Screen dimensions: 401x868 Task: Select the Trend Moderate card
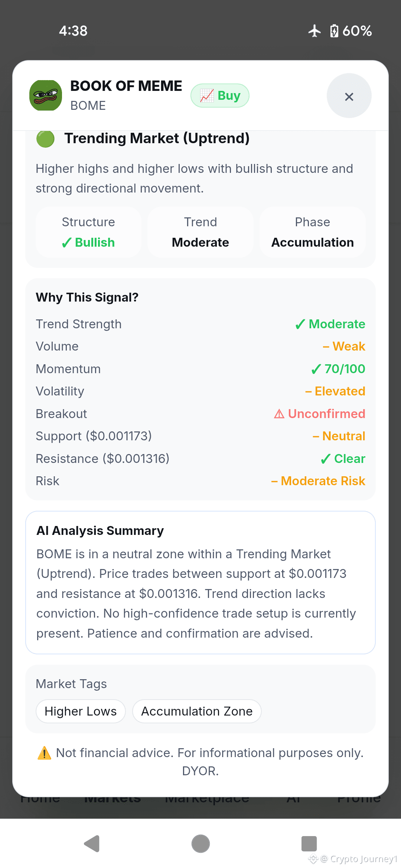tap(200, 232)
